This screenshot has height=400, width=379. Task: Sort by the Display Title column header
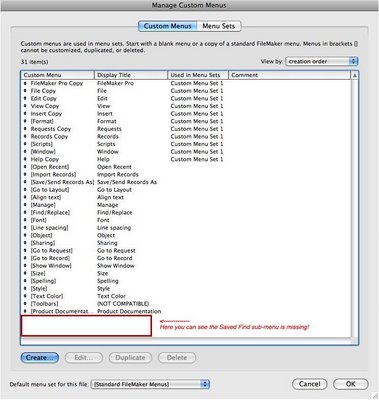point(131,75)
